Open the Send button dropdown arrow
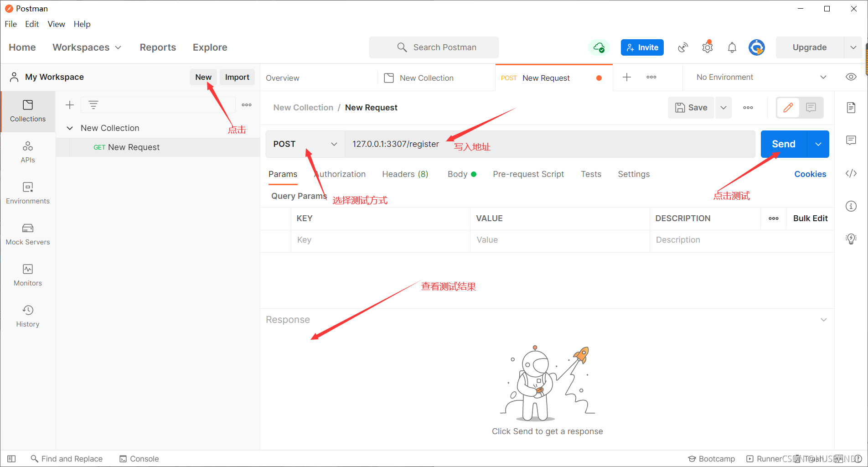868x467 pixels. [818, 144]
